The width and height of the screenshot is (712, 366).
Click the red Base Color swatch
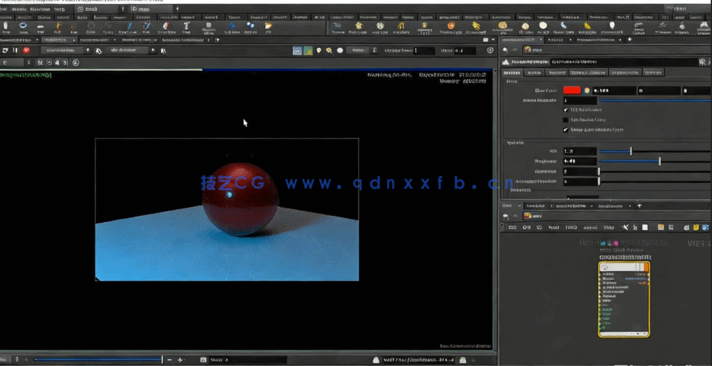[x=572, y=90]
